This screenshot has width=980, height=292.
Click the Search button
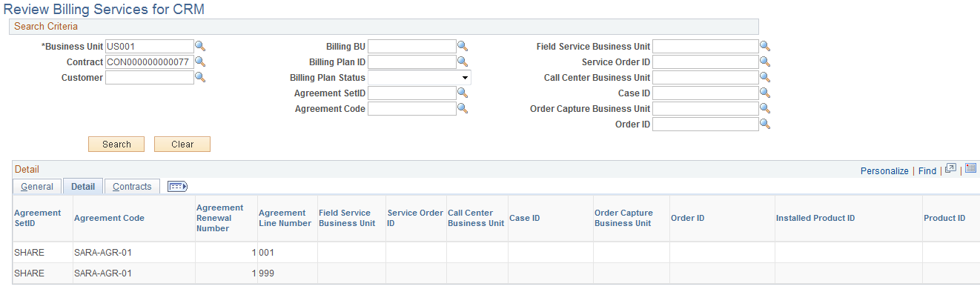(116, 145)
